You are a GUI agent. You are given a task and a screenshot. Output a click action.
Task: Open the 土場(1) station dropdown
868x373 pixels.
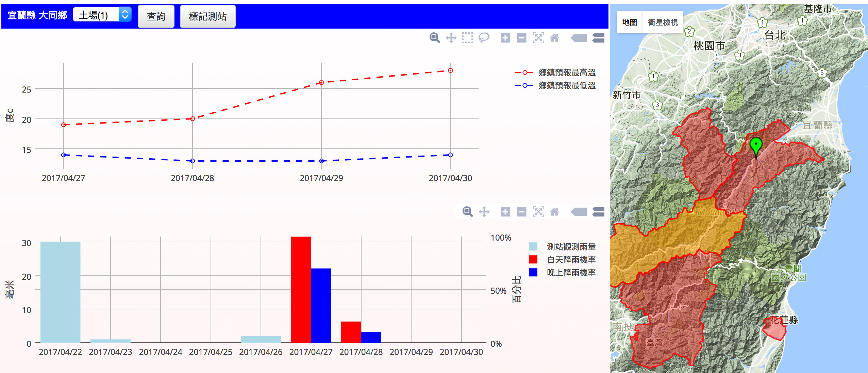click(x=102, y=15)
